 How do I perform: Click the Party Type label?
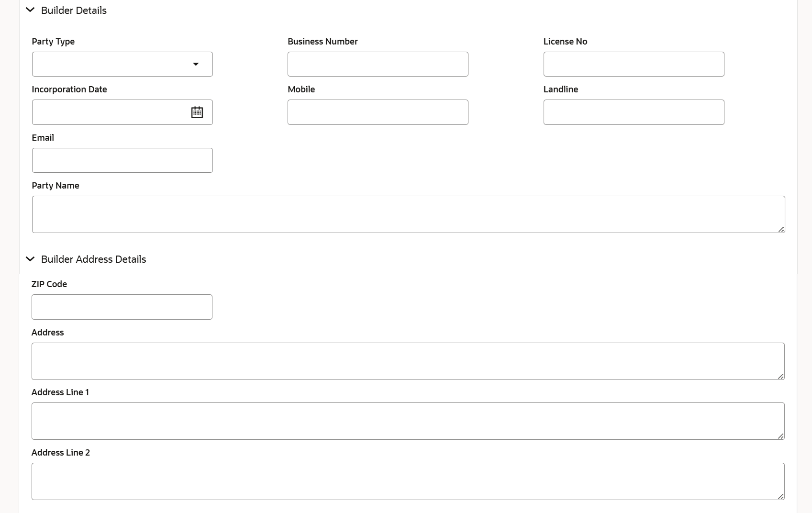(53, 42)
